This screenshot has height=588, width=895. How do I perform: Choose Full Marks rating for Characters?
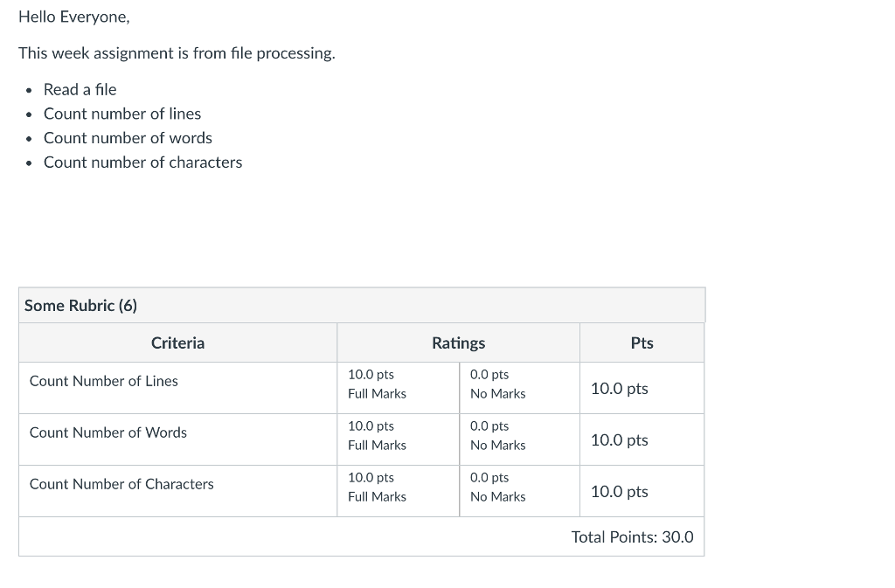click(x=398, y=491)
